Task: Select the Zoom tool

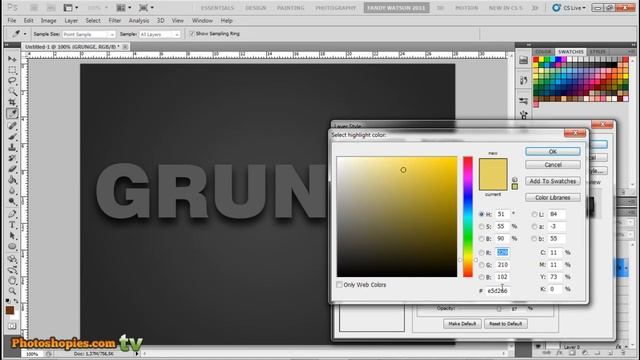Action: coord(12,291)
